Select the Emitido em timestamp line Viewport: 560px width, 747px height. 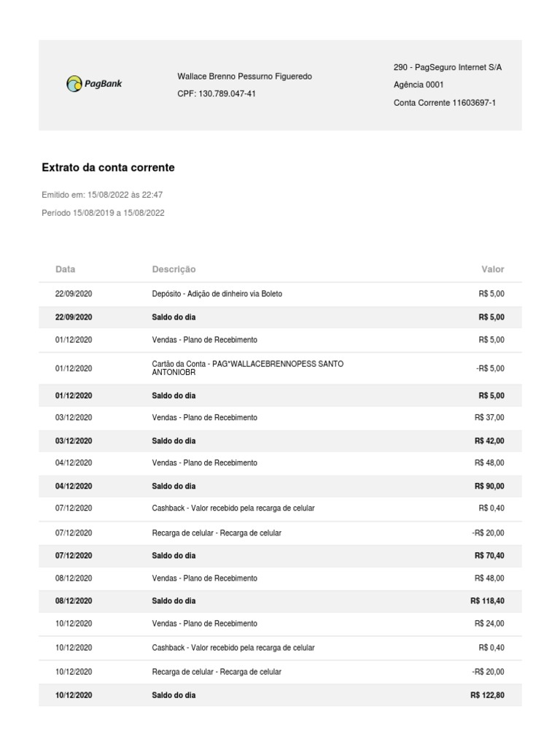tap(102, 195)
